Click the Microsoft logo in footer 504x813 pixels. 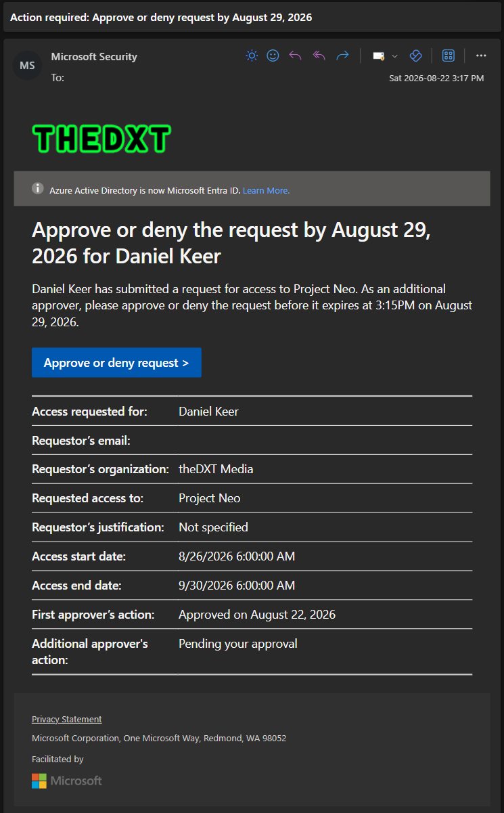point(67,781)
